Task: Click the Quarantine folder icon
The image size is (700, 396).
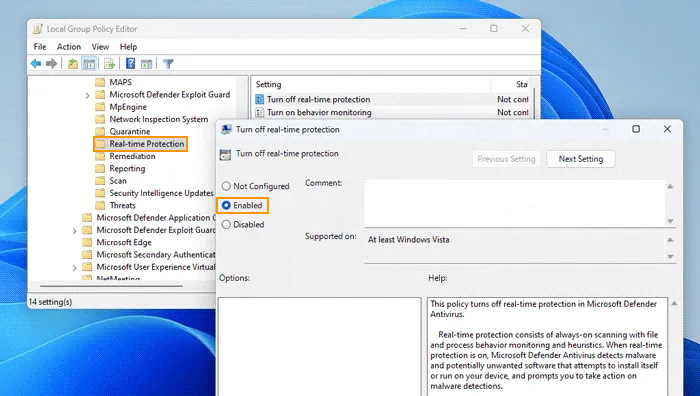Action: [100, 131]
